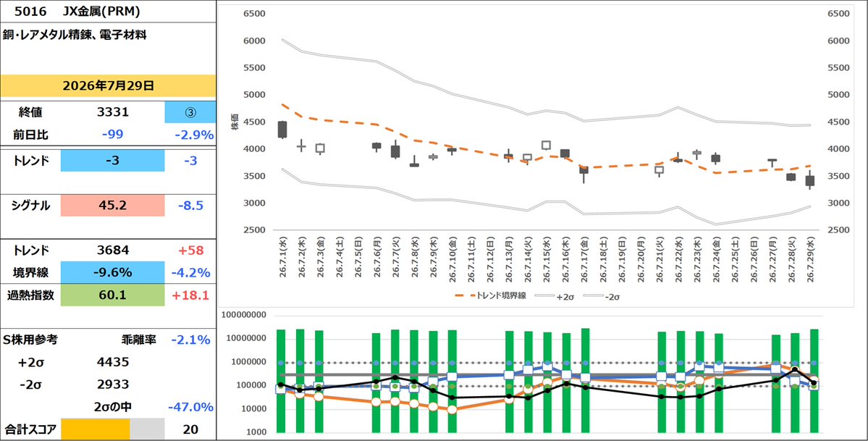Click the 1000 volume axis label

[256, 432]
